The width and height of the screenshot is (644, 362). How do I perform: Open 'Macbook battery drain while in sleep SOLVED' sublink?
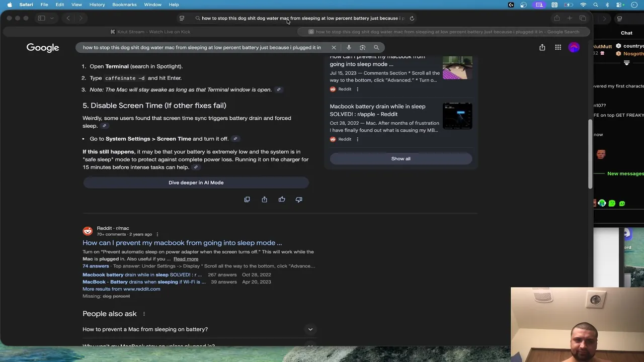click(x=142, y=275)
